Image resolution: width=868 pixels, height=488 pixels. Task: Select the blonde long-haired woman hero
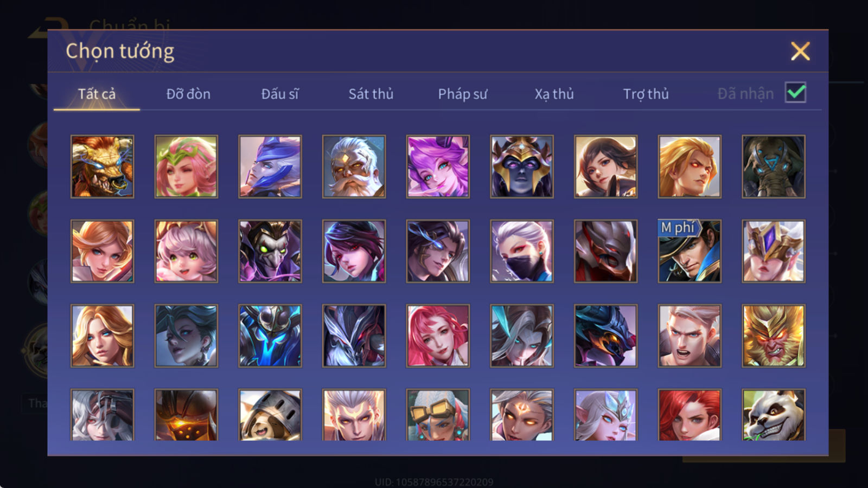tap(102, 336)
